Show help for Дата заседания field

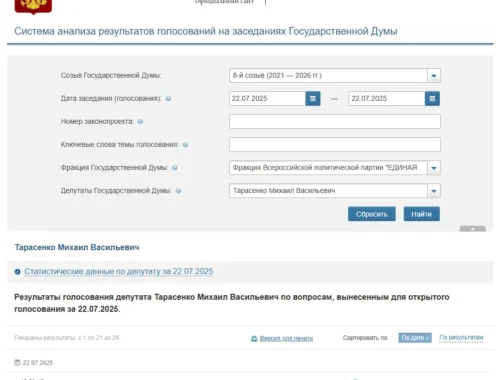coord(168,99)
